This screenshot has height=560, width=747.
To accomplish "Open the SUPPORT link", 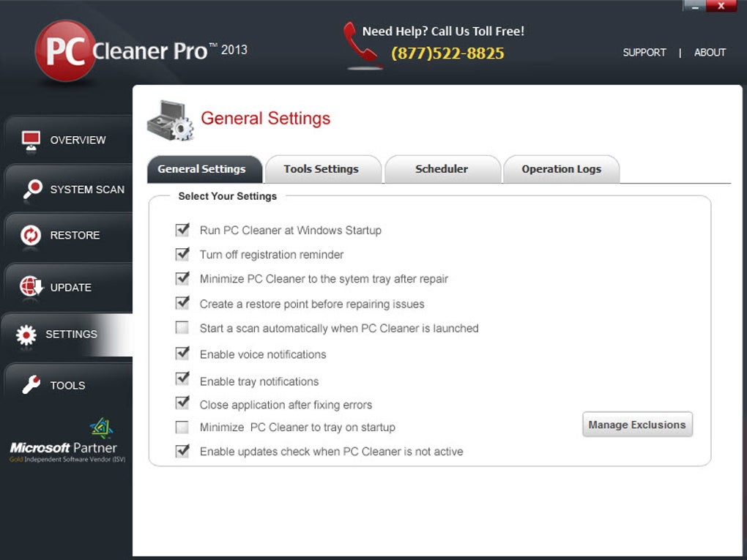I will coord(644,53).
